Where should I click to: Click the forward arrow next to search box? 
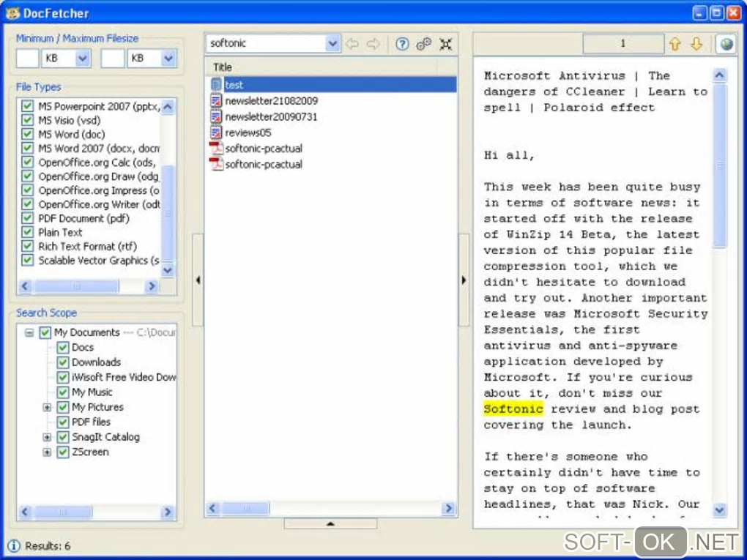point(373,44)
